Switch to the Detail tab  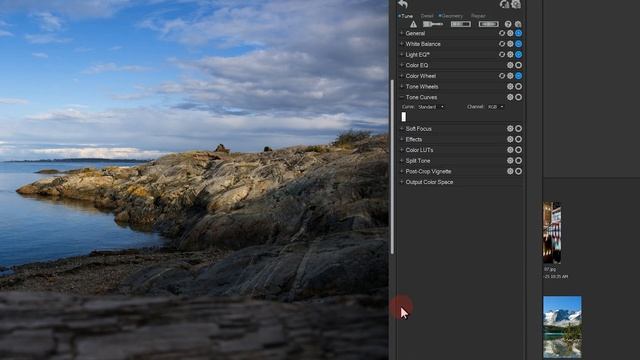[x=427, y=16]
